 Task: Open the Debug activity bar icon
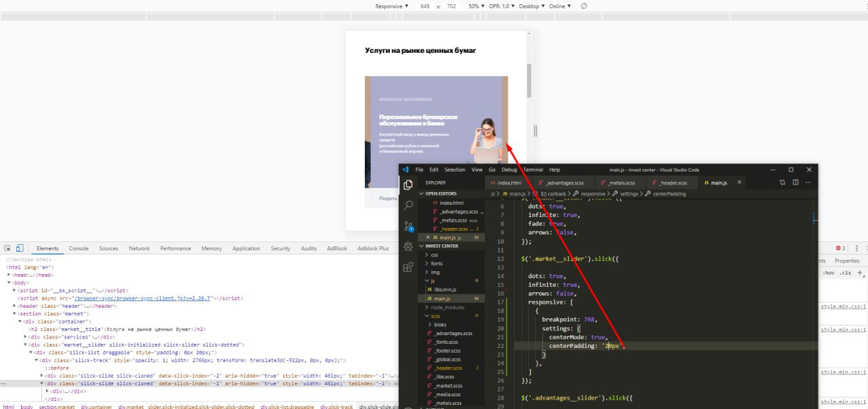(408, 246)
